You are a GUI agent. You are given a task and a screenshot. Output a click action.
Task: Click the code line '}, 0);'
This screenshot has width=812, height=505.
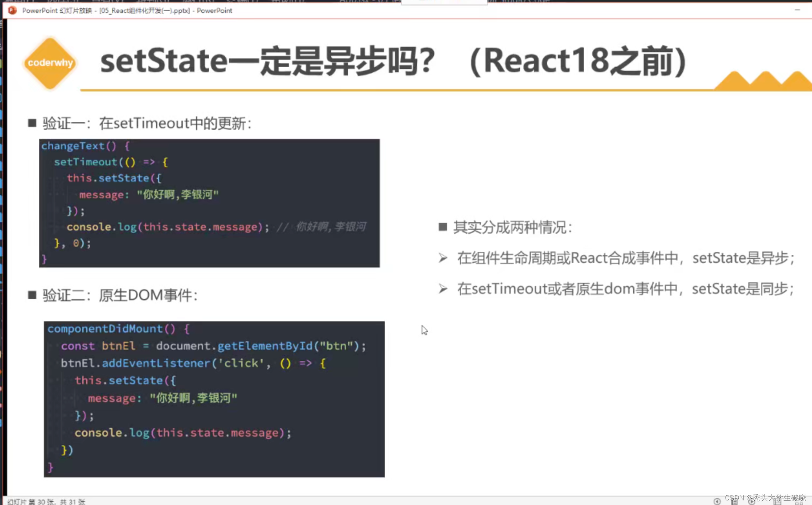(x=73, y=243)
